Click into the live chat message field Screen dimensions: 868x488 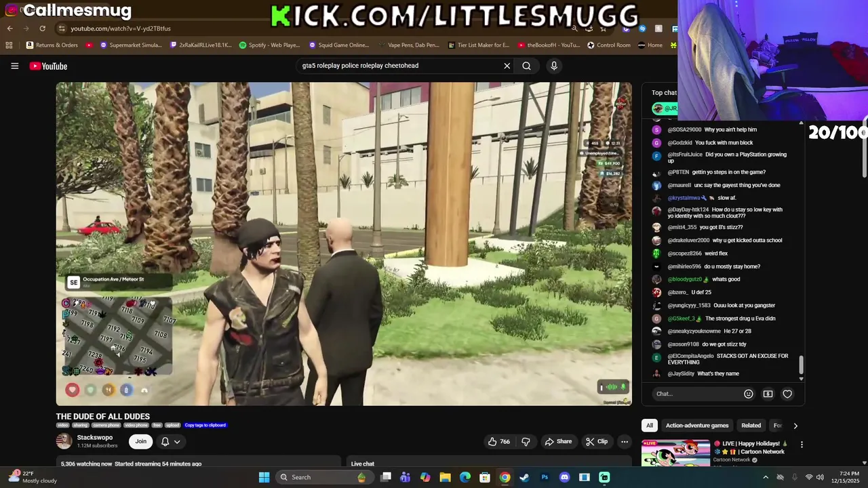[696, 394]
